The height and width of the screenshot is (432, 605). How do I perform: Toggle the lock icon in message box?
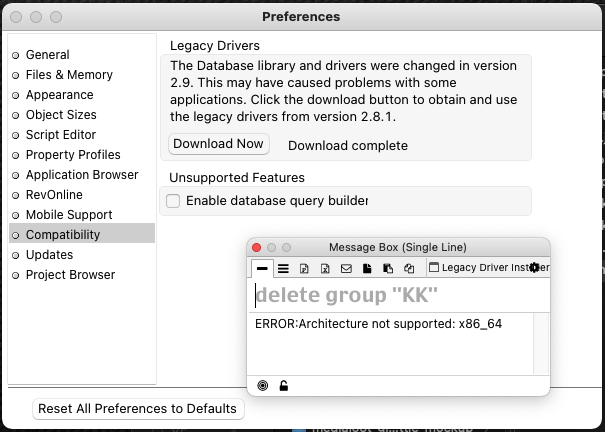click(x=284, y=386)
